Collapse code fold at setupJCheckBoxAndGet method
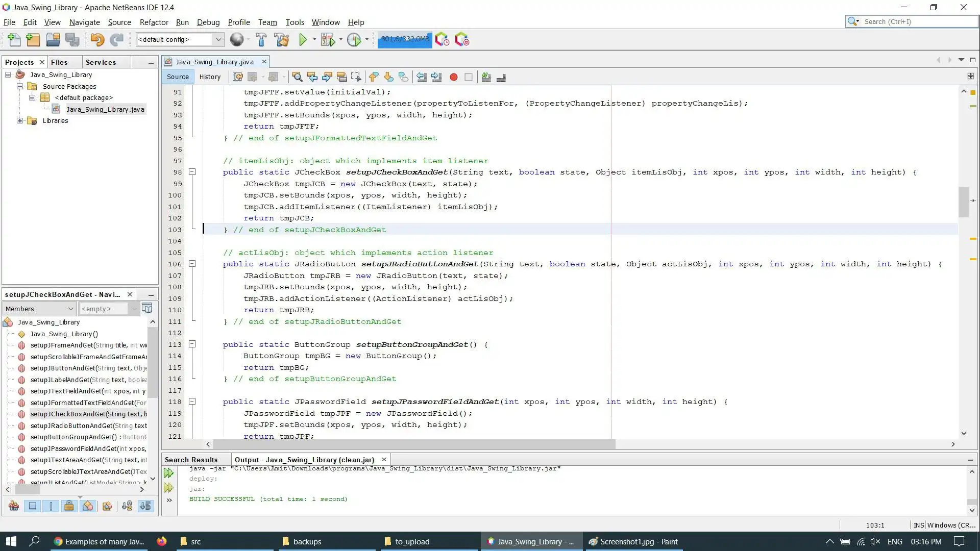The height and width of the screenshot is (551, 980). click(192, 172)
